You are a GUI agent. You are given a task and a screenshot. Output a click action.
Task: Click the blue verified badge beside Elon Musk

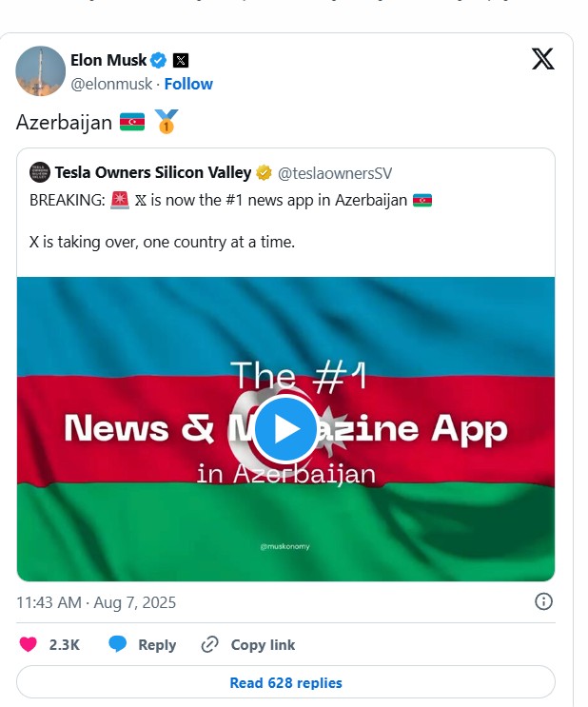pos(160,61)
